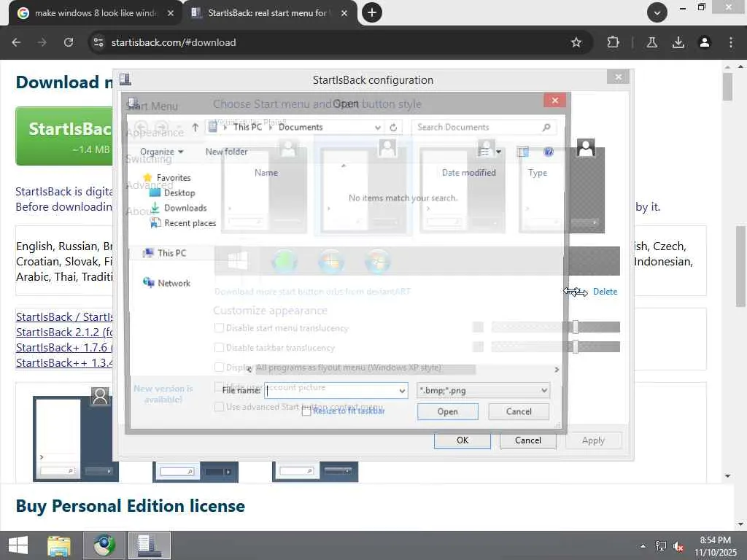Screen dimensions: 747x560
Task: Switch to the StartIsBack browser tab
Action: tap(269, 13)
